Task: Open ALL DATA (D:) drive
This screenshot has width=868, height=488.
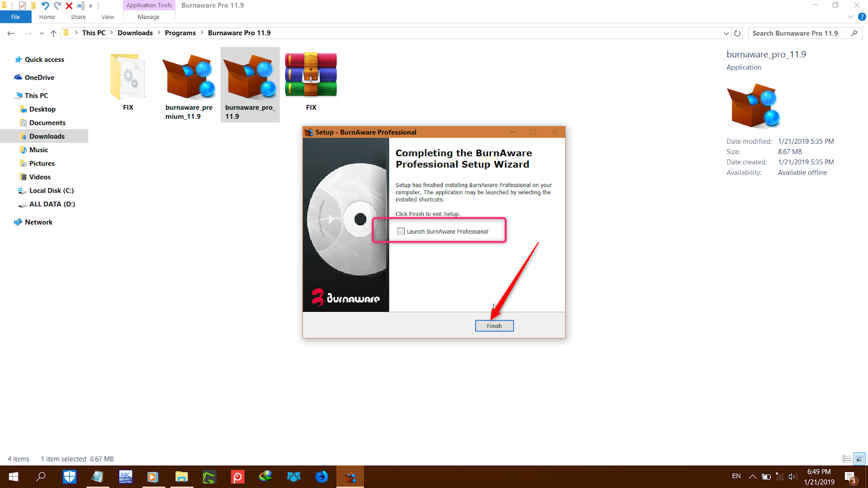Action: coord(47,204)
